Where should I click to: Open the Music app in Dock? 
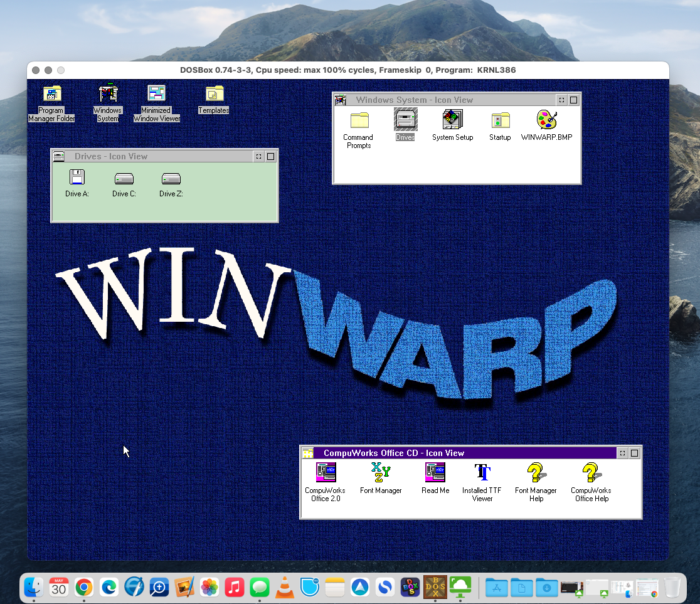pyautogui.click(x=235, y=586)
